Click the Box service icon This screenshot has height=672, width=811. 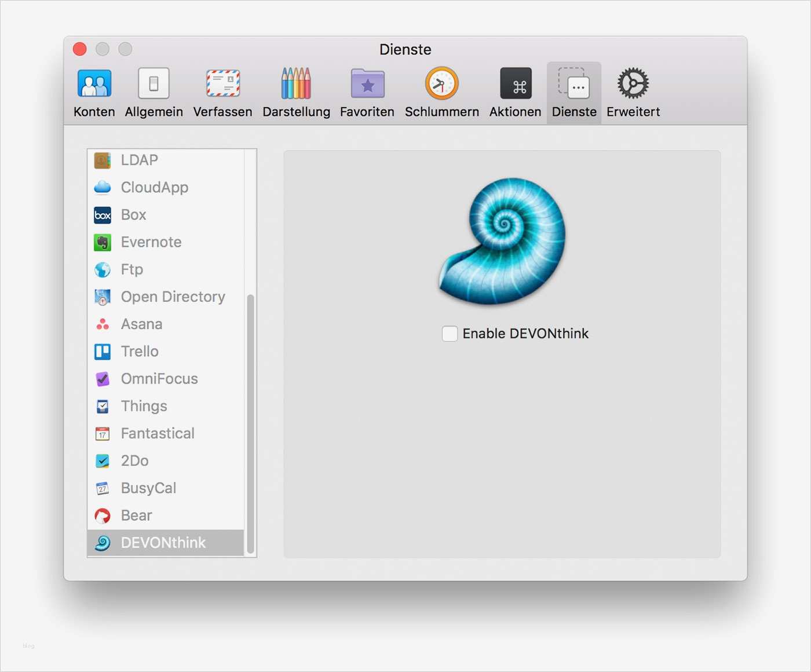(103, 215)
